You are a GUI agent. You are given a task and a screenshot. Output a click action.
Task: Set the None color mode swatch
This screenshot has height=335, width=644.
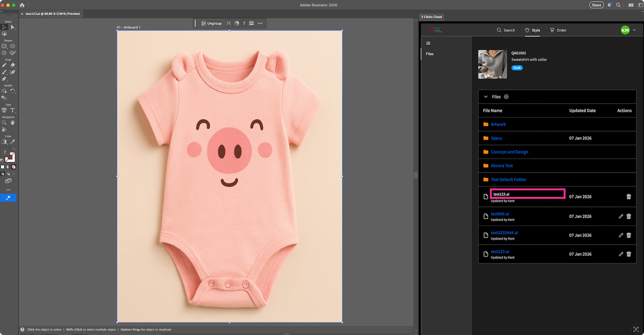[14, 167]
